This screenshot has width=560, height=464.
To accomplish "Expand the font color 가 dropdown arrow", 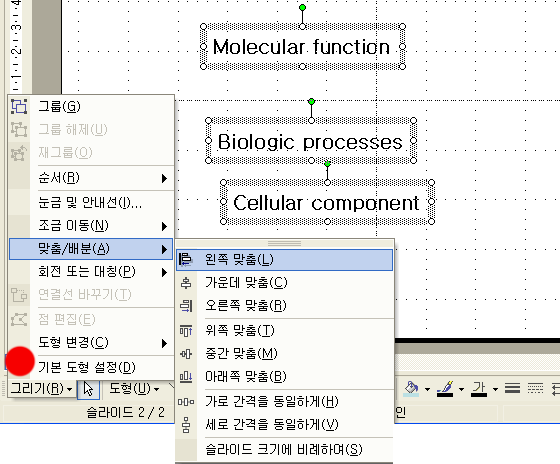I will pyautogui.click(x=495, y=389).
